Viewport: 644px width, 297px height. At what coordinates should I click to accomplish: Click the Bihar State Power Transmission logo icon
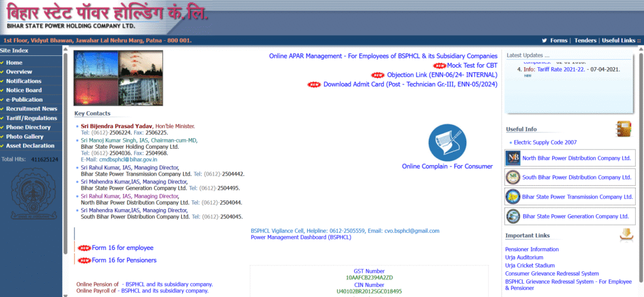click(x=513, y=197)
